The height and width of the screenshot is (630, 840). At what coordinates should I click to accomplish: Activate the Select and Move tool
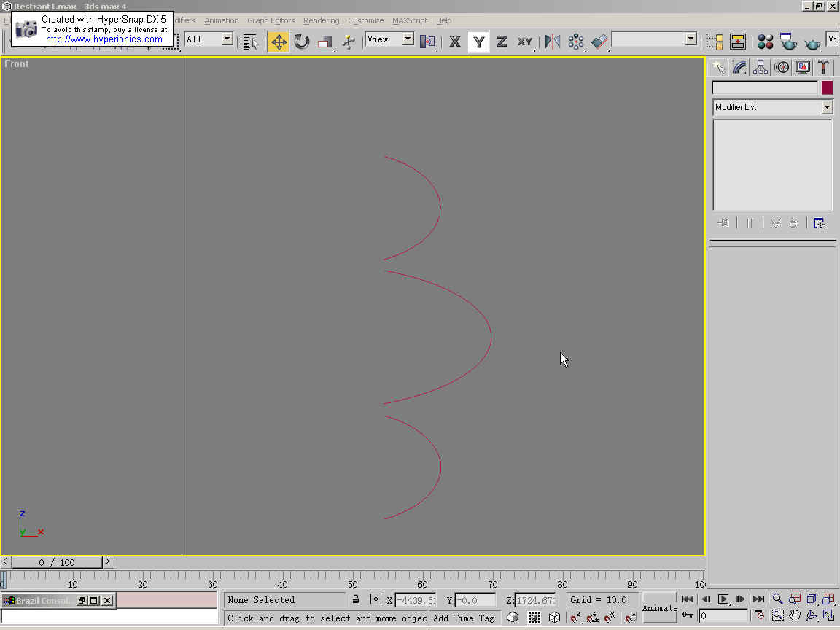tap(279, 42)
